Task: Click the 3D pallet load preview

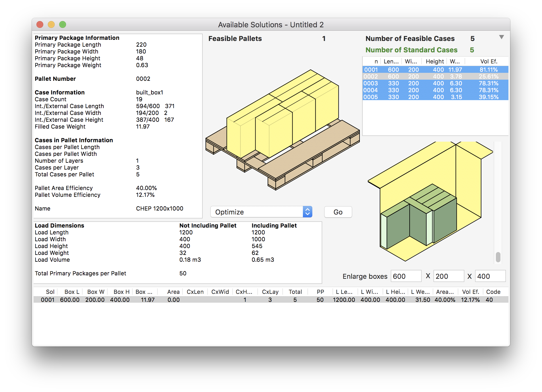Action: [x=283, y=130]
